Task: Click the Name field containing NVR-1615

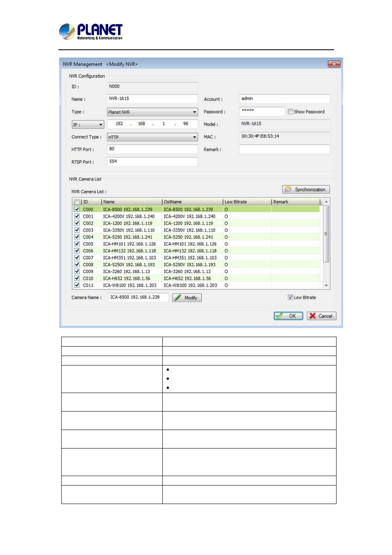Action: click(x=152, y=99)
